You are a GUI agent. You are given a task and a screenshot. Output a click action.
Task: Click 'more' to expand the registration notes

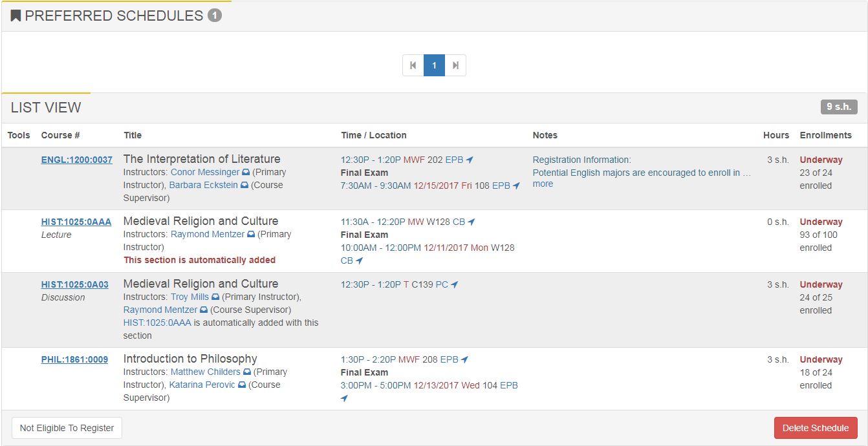(x=543, y=184)
